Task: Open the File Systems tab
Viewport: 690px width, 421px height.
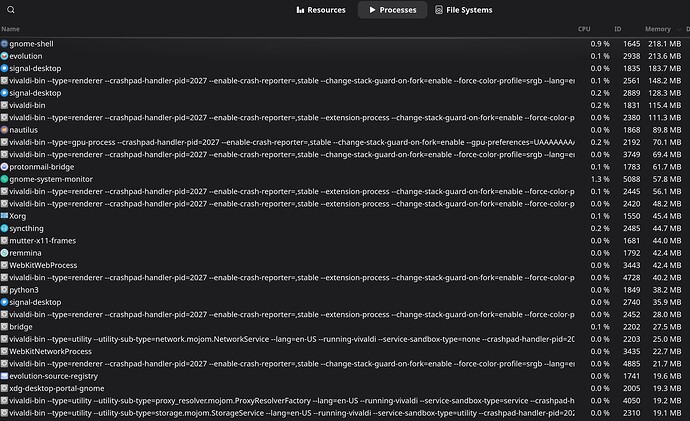Action: 464,10
